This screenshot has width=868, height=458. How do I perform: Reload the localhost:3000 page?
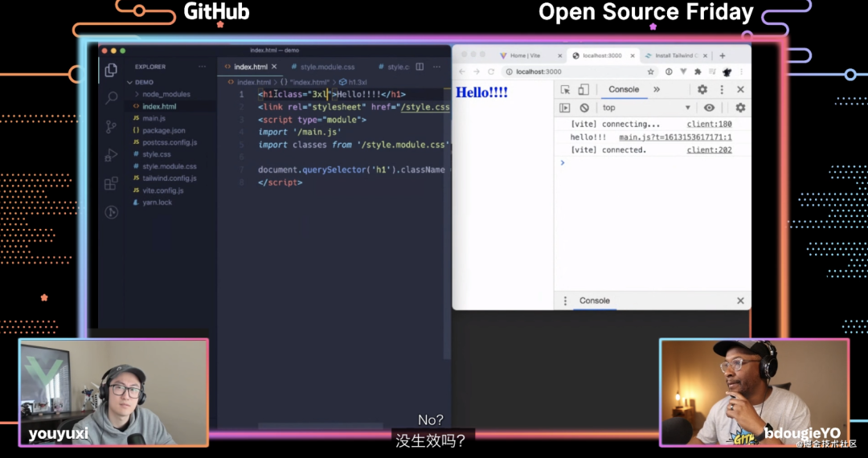[491, 72]
